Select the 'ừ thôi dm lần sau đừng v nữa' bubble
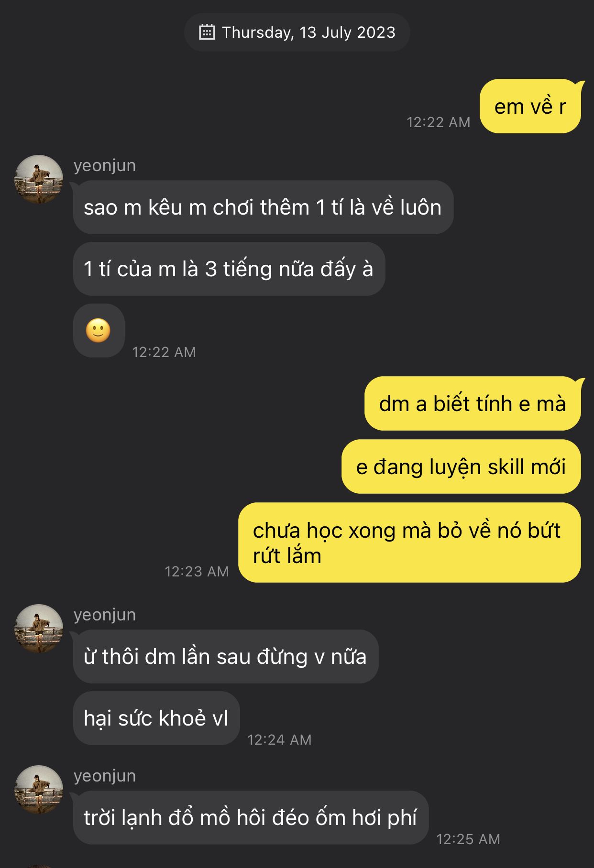 point(225,656)
